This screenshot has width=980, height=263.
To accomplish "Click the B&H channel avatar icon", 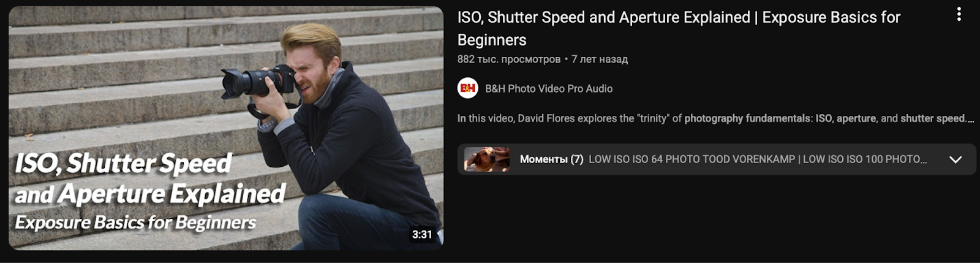I will coord(468,88).
